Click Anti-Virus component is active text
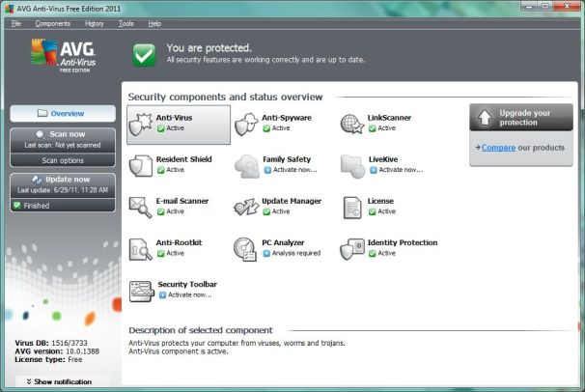Image resolution: width=585 pixels, height=392 pixels. pos(179,351)
